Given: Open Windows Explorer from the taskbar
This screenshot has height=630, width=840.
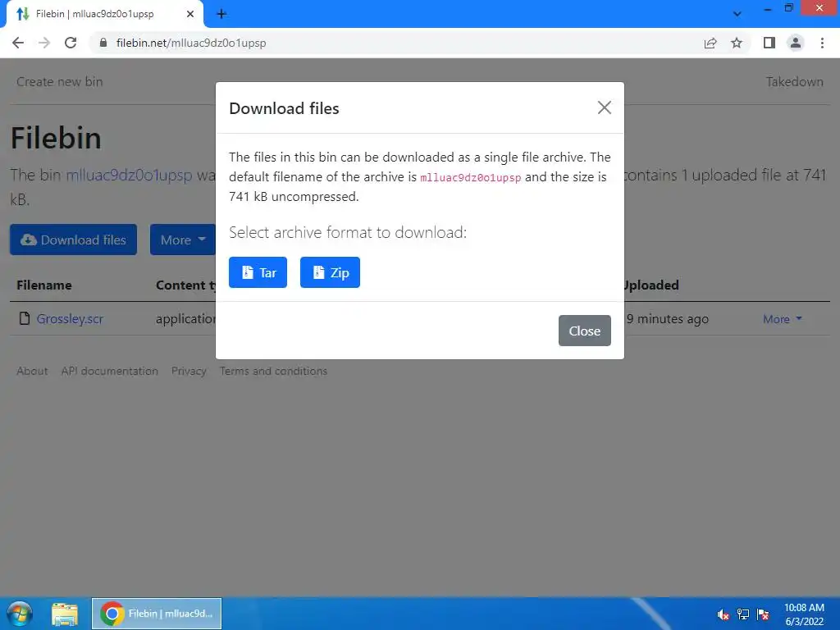Looking at the screenshot, I should [x=65, y=614].
